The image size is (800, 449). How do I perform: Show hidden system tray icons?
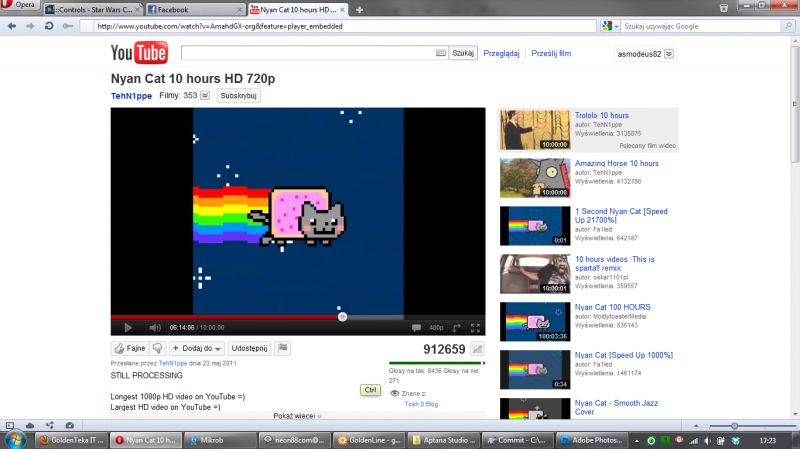637,440
